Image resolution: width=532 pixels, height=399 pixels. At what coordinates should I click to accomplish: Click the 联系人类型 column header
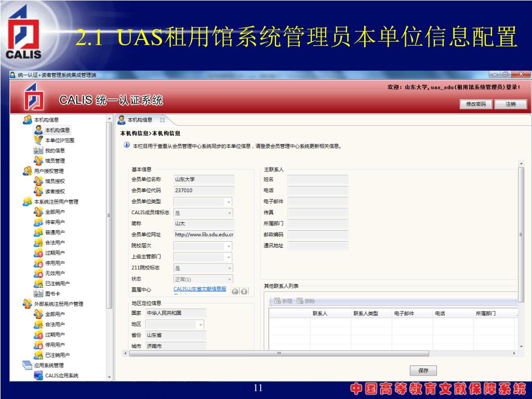click(365, 313)
